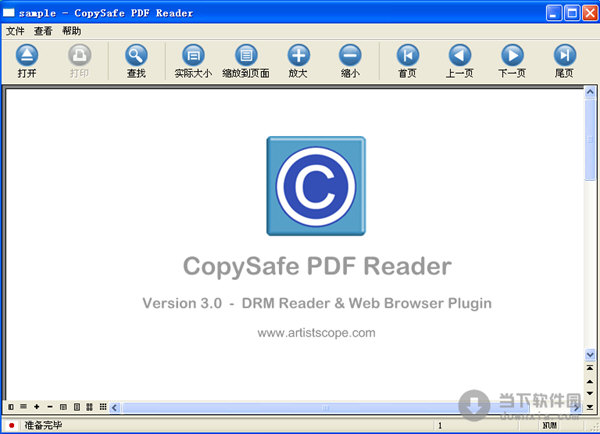Click the horizontal-lines icon in the bottom strip

tap(24, 406)
